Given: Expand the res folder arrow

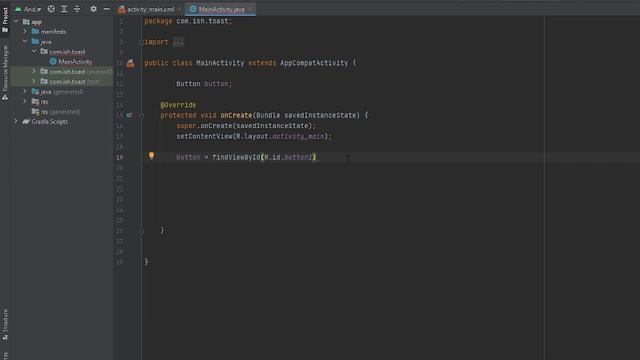Looking at the screenshot, I should click(25, 101).
